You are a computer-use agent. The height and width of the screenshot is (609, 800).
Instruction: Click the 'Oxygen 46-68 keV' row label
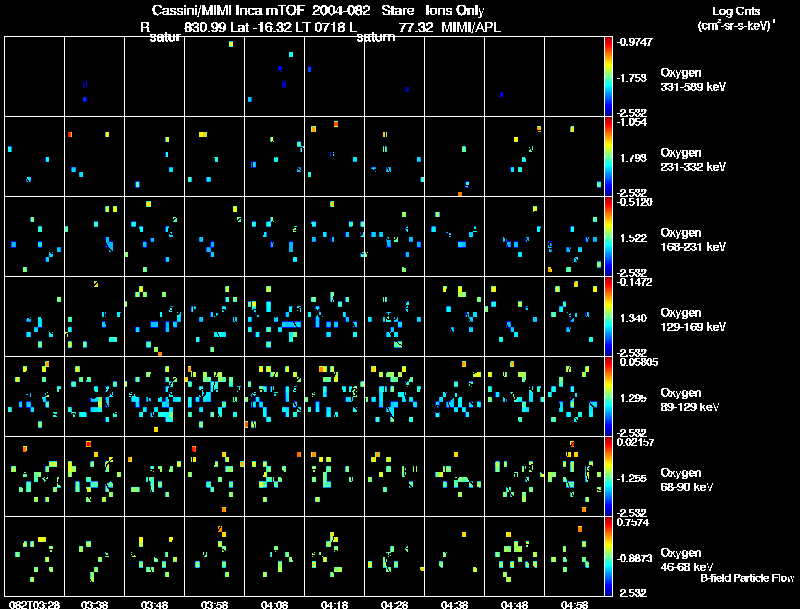pyautogui.click(x=687, y=560)
